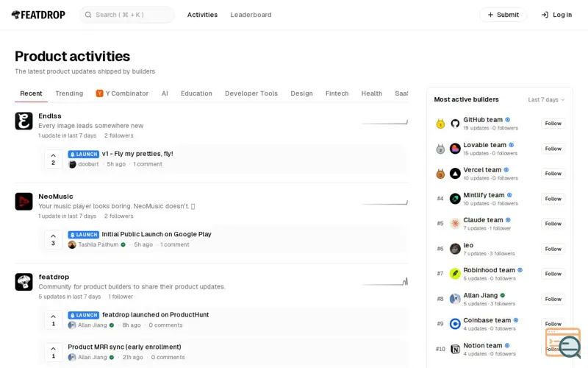Image resolution: width=588 pixels, height=368 pixels.
Task: Switch to the Recent tab
Action: 31,93
